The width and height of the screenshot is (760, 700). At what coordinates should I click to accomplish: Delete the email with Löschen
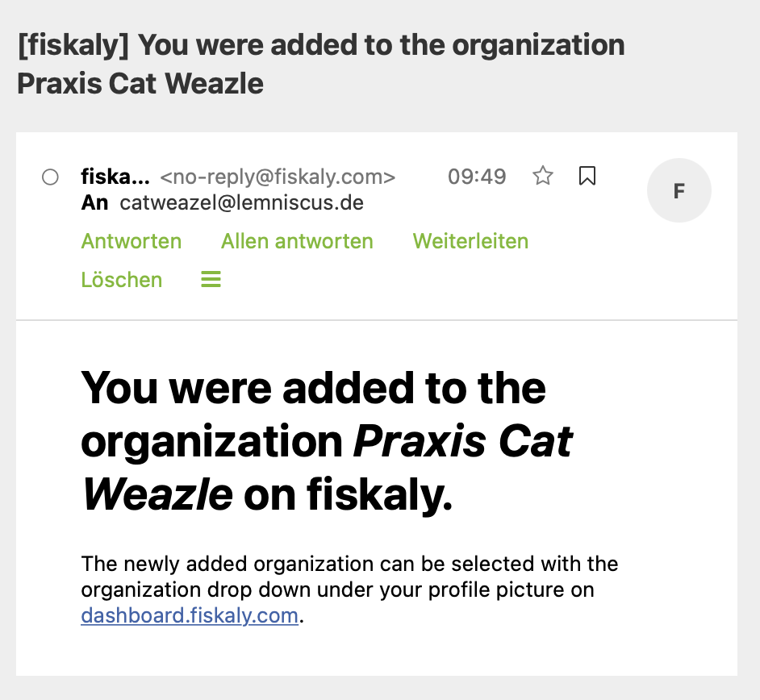pos(122,280)
